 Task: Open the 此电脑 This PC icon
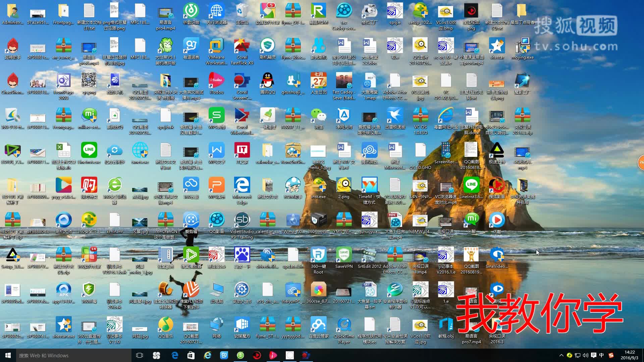216,293
